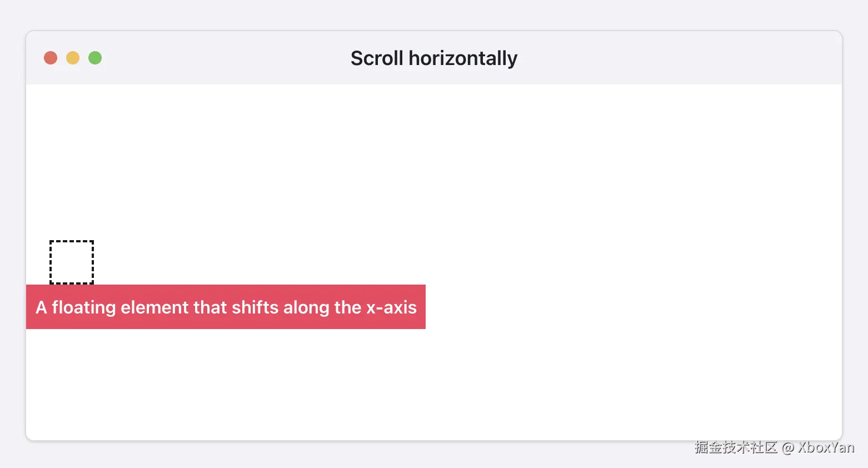Click "x-axis" at the banner's end
Image resolution: width=868 pixels, height=468 pixels.
pyautogui.click(x=391, y=307)
